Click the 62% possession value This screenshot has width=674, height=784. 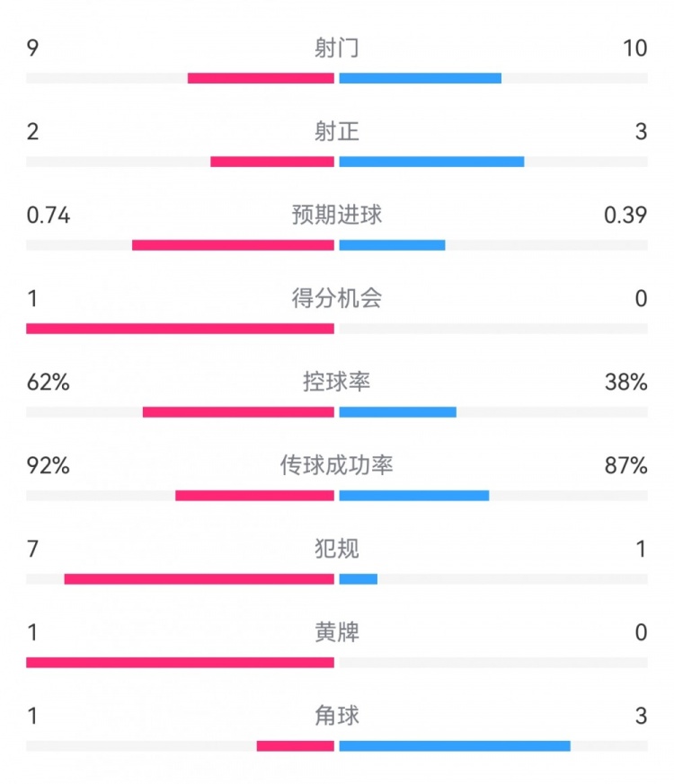click(x=49, y=382)
